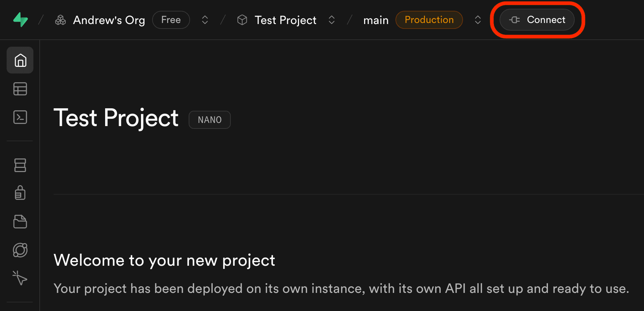The width and height of the screenshot is (644, 311).
Task: Go to the project Home icon
Action: [20, 60]
